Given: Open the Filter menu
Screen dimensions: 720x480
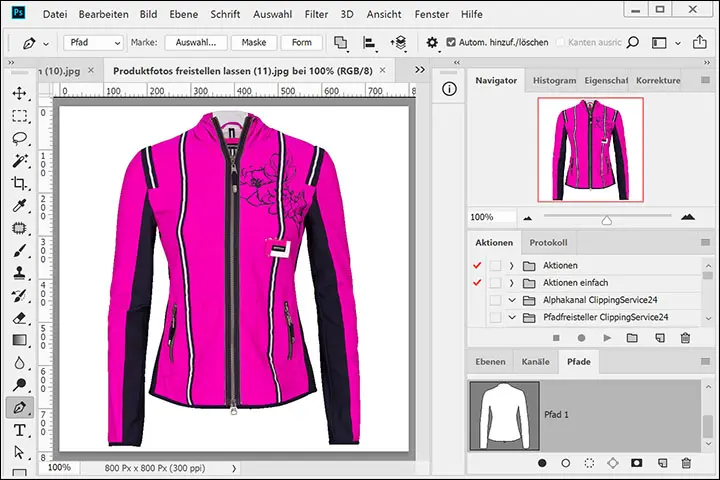Looking at the screenshot, I should click(x=316, y=15).
